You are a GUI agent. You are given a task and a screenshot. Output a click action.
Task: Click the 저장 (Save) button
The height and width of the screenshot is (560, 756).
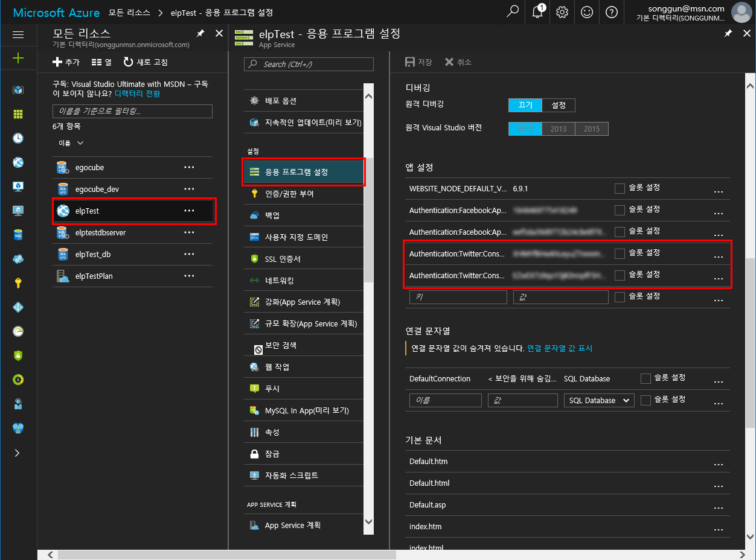point(418,62)
